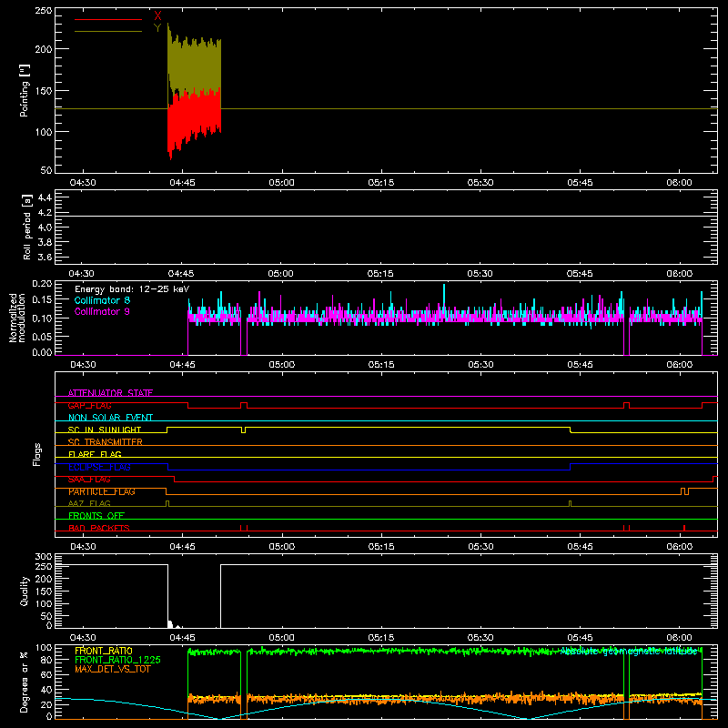Click the 'Quality' vertical axis label
Image resolution: width=728 pixels, height=728 pixels.
tap(25, 591)
